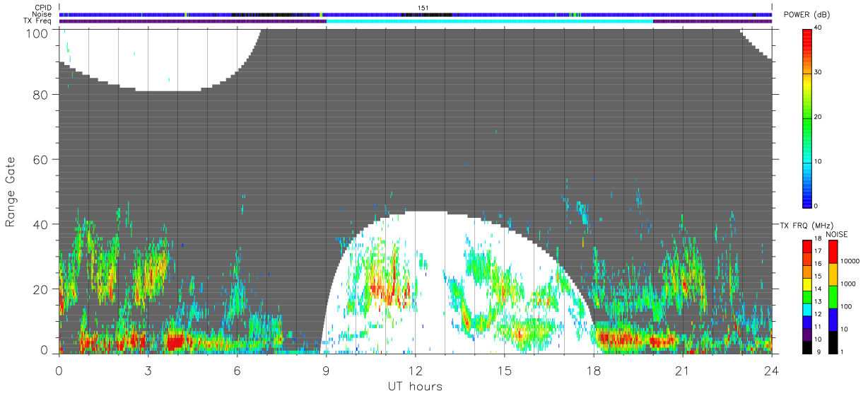Screen dimensions: 868x401
Task: Click the NOISE legend title
Action: coord(836,234)
